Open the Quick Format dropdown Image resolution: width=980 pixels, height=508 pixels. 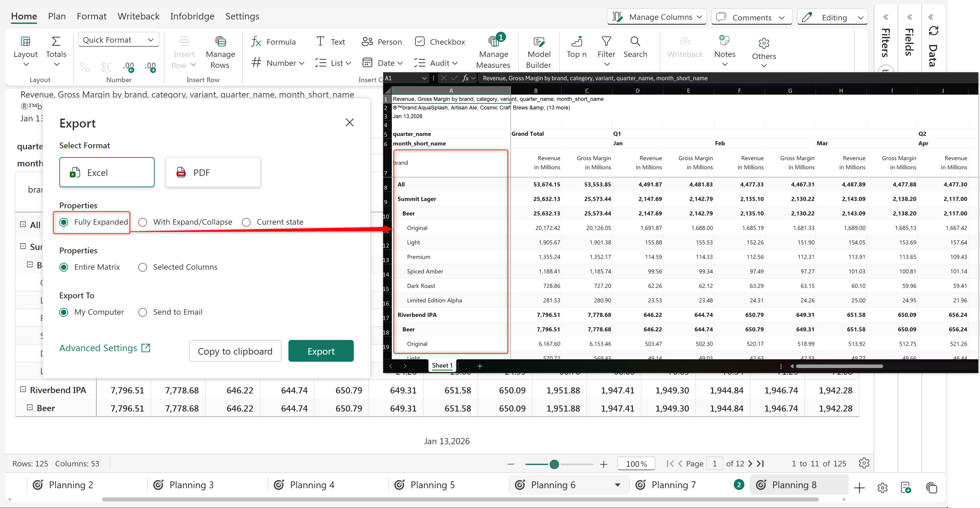[118, 40]
